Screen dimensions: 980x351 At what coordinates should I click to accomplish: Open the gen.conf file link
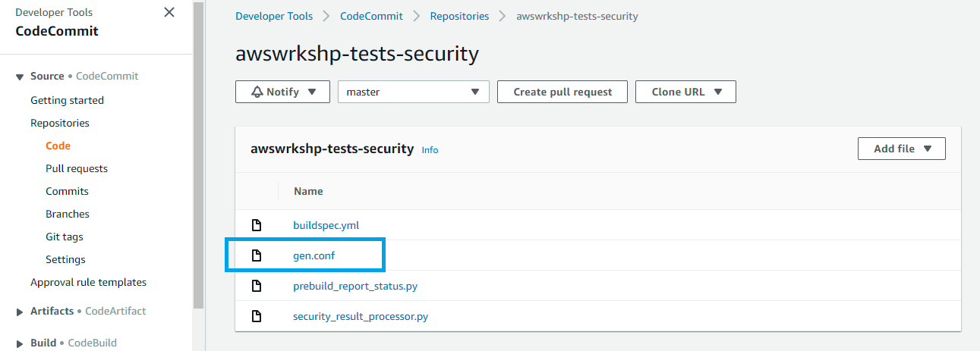[314, 255]
